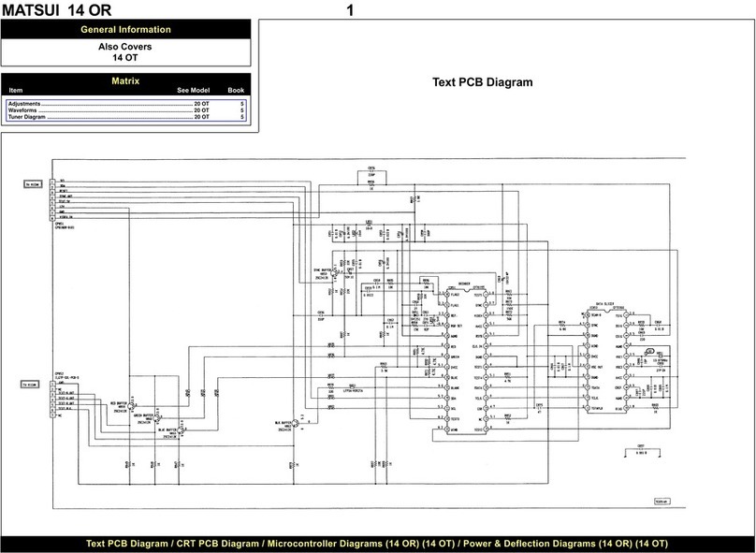The width and height of the screenshot is (756, 553).
Task: Click the 'Item' column heading
Action: click(x=15, y=90)
